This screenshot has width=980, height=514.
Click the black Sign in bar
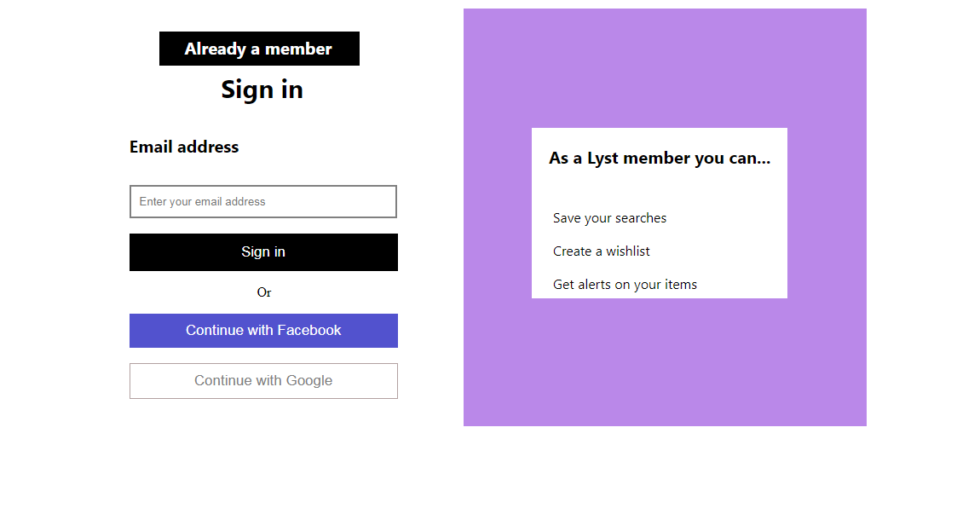(262, 251)
